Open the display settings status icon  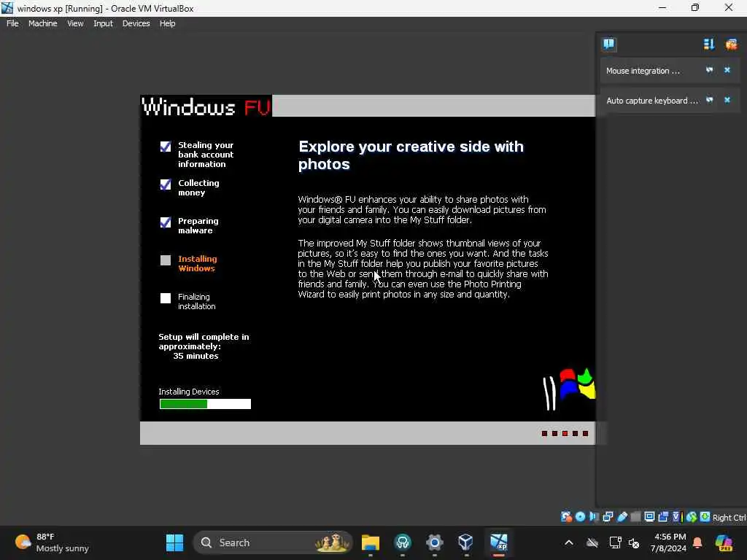pyautogui.click(x=649, y=517)
